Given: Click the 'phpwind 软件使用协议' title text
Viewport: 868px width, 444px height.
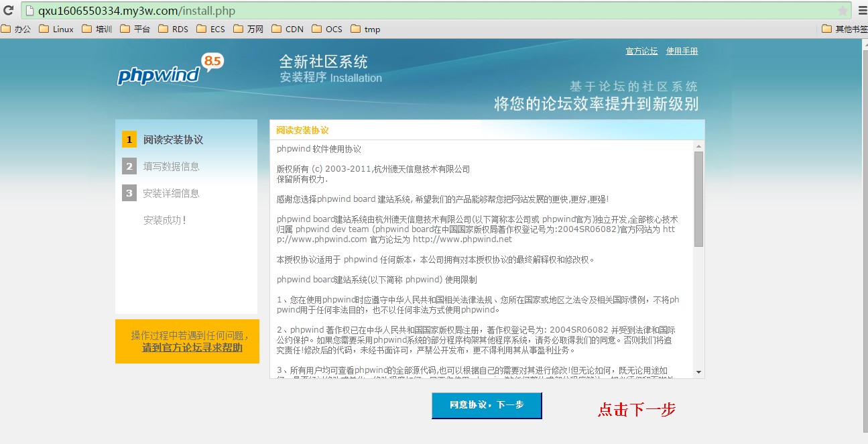Looking at the screenshot, I should 319,149.
